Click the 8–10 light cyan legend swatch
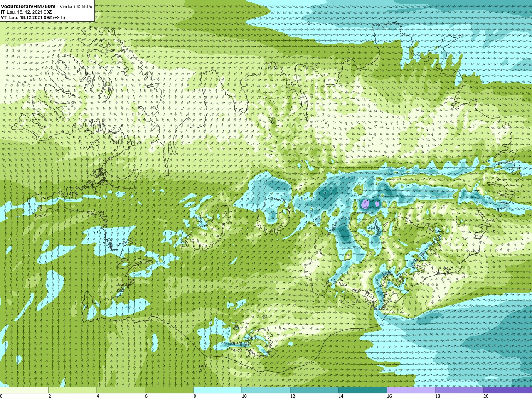The image size is (532, 399). (x=217, y=390)
